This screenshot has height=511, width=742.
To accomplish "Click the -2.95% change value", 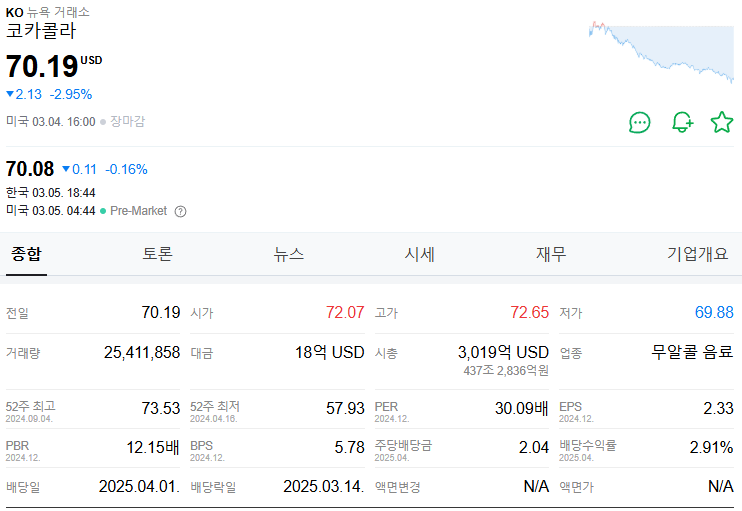I will (x=71, y=94).
